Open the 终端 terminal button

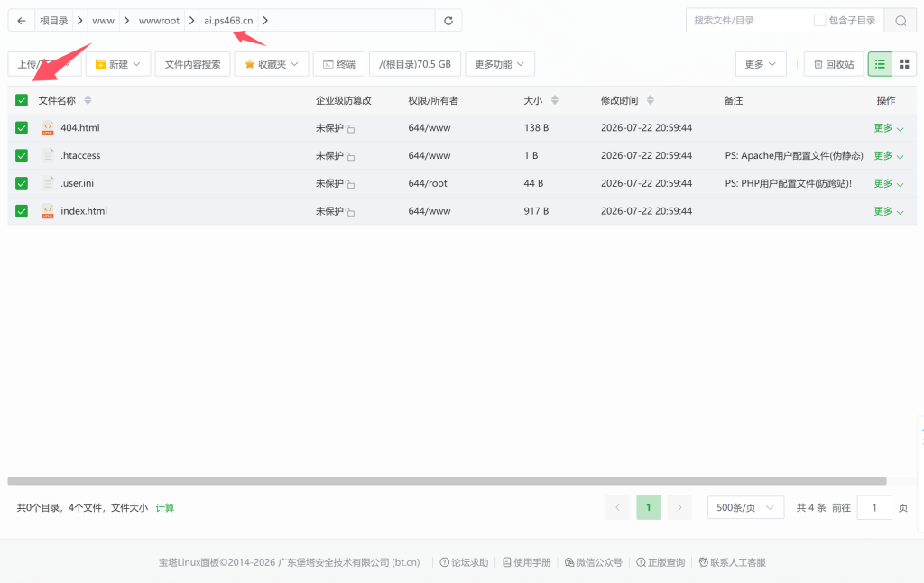click(339, 64)
